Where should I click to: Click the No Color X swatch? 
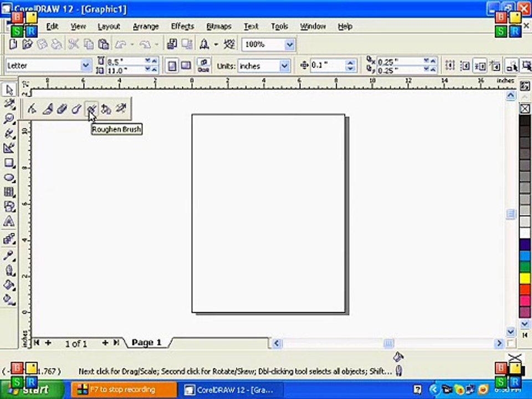(525, 109)
